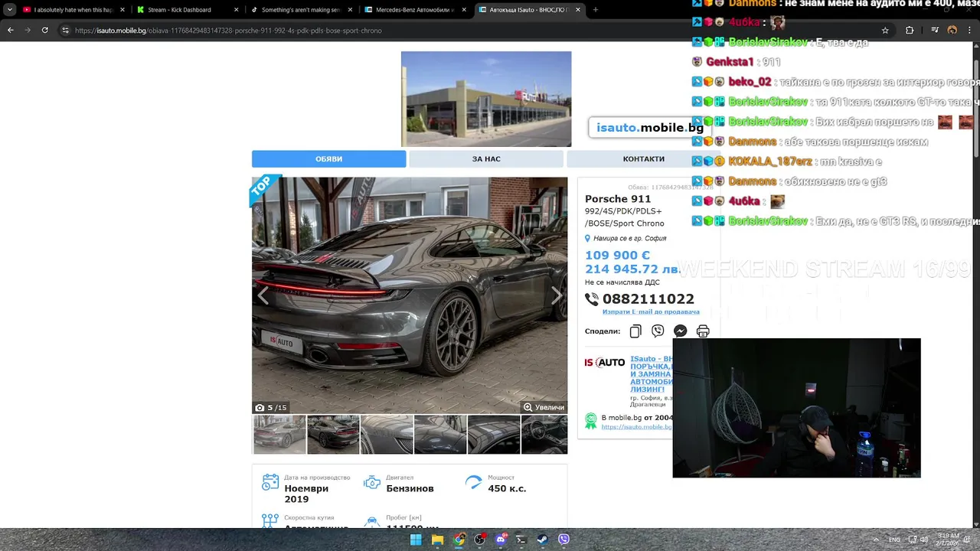Open 'Изпрати E-mail до продавача' link

651,311
